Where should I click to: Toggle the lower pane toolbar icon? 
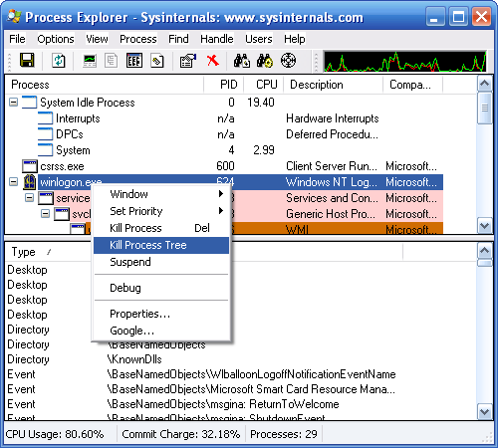pyautogui.click(x=134, y=61)
